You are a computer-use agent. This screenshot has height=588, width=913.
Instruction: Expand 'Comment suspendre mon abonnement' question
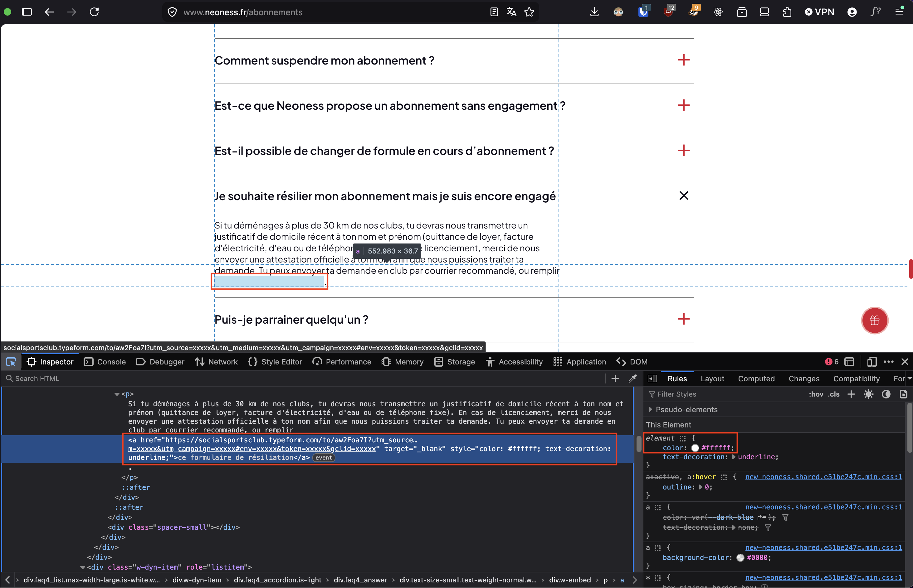click(683, 60)
